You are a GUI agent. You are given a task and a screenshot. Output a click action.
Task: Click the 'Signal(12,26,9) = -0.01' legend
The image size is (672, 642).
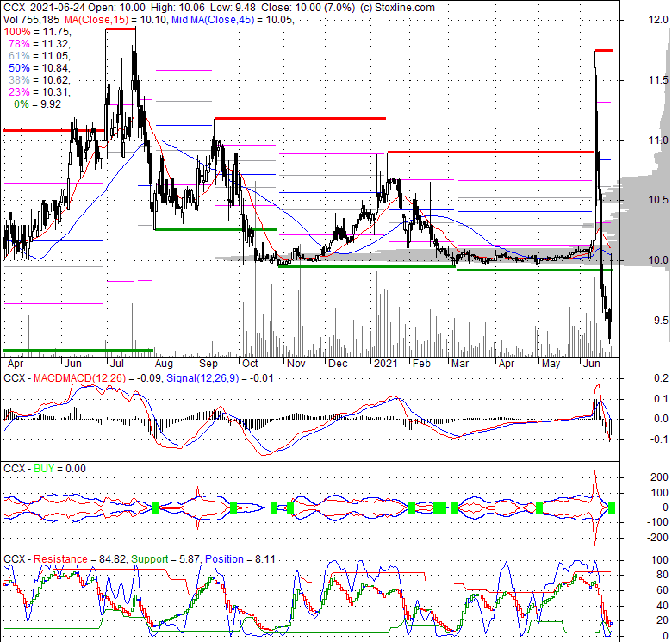coord(220,378)
